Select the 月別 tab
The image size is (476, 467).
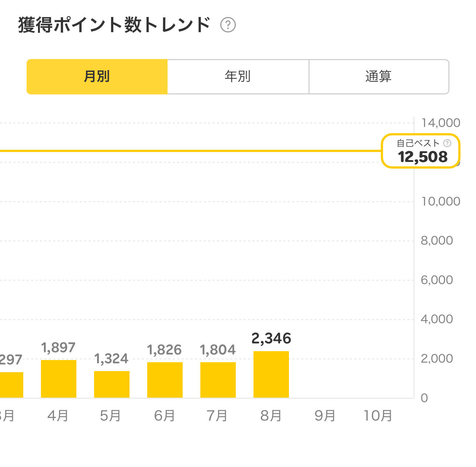coord(97,77)
